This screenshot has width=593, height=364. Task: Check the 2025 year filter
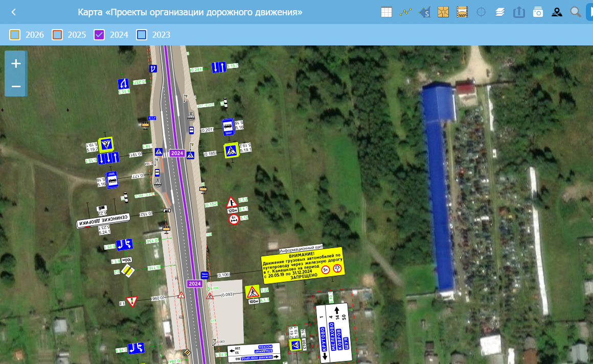57,35
